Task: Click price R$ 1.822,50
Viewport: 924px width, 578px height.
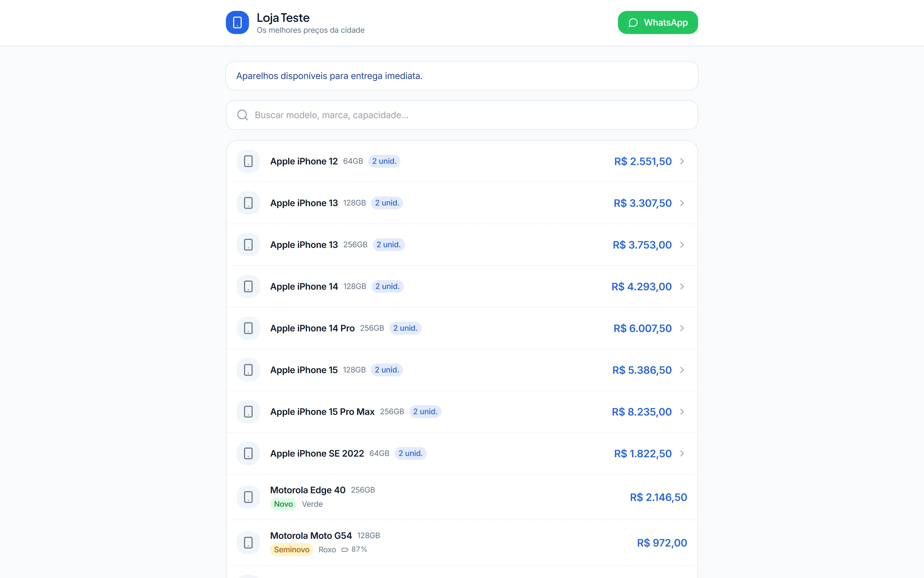Action: (643, 453)
